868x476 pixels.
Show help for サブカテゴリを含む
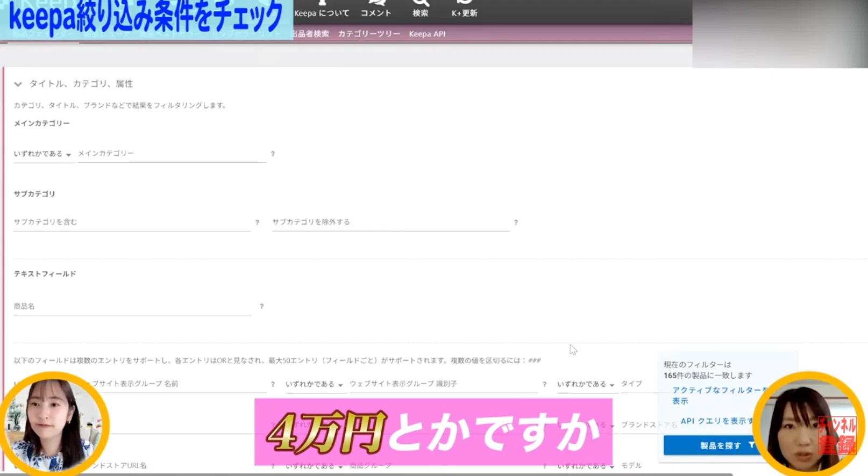pos(257,222)
